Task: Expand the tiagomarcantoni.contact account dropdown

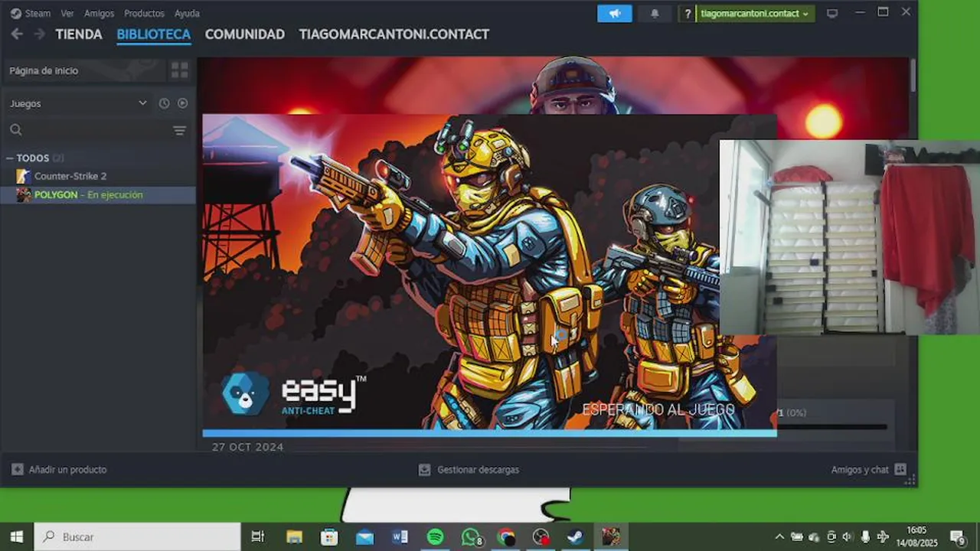Action: 755,13
